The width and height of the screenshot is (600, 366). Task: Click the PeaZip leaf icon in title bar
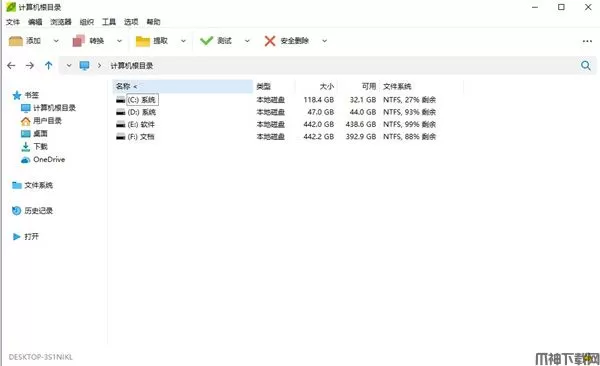point(11,7)
